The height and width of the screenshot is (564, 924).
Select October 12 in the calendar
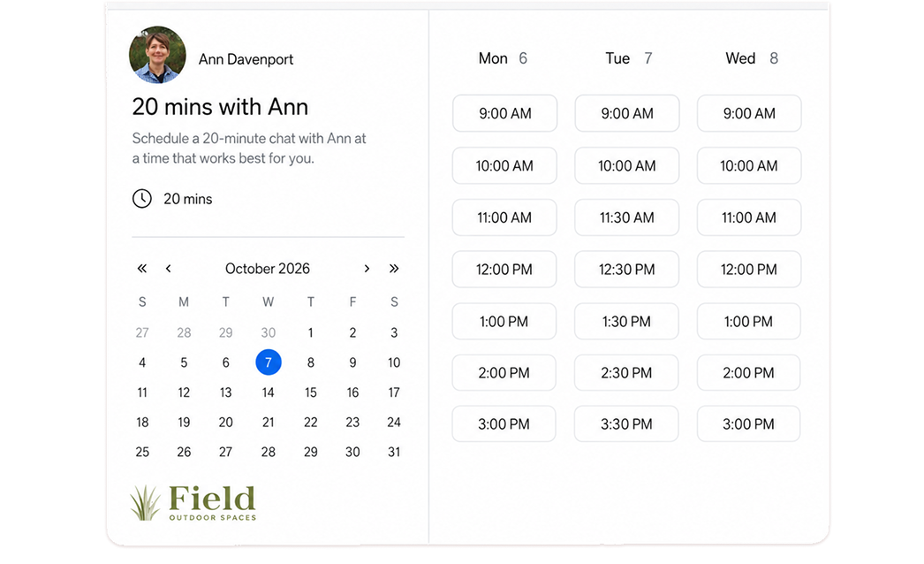pyautogui.click(x=184, y=393)
